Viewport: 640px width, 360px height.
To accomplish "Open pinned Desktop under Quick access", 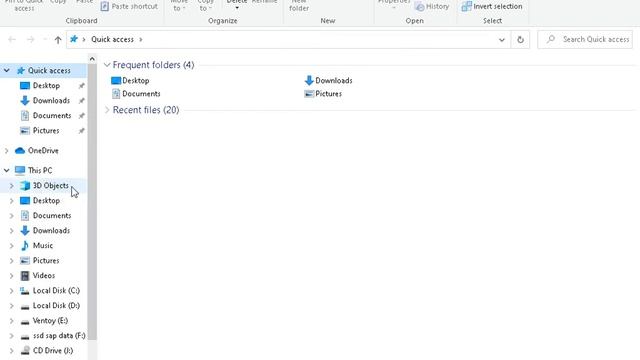I will click(46, 86).
